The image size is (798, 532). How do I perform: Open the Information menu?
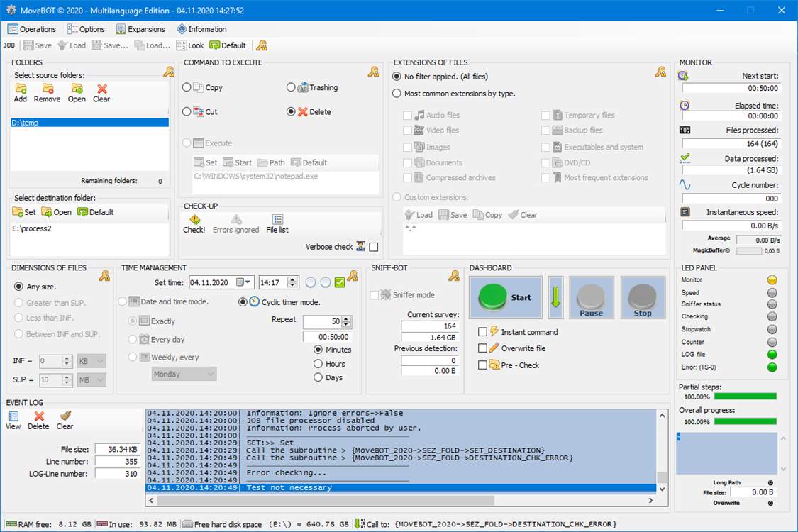pyautogui.click(x=201, y=29)
